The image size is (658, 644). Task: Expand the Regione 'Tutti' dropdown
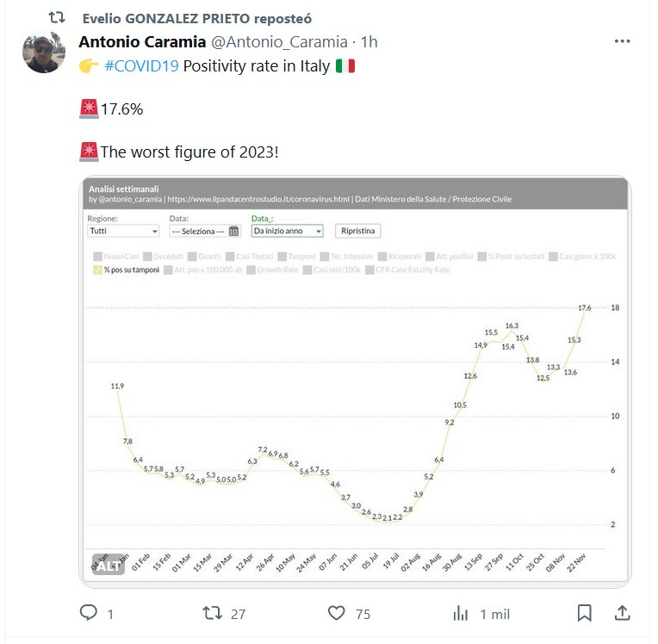[x=124, y=231]
